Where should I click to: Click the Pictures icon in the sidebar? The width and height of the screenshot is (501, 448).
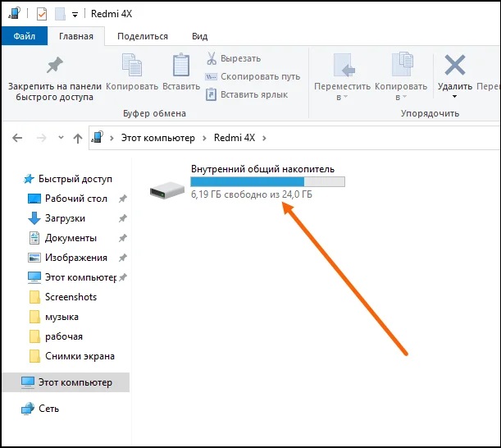pyautogui.click(x=34, y=258)
